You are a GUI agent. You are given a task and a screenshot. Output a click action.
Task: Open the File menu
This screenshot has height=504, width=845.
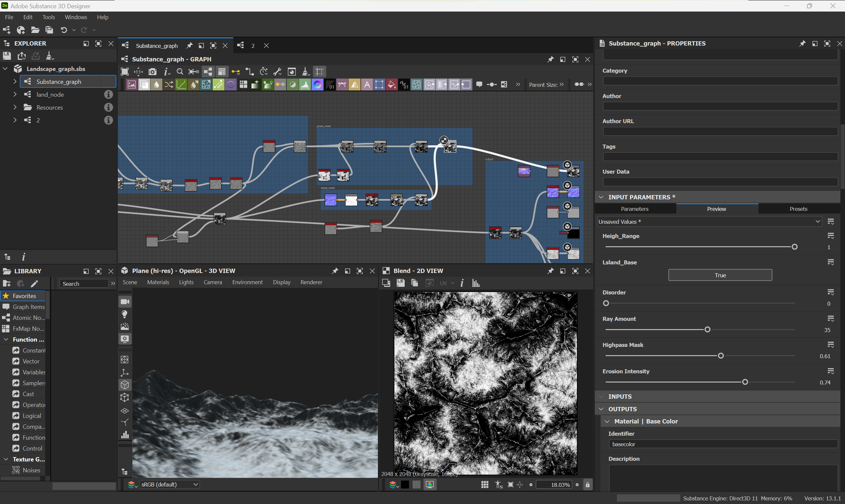click(x=9, y=17)
